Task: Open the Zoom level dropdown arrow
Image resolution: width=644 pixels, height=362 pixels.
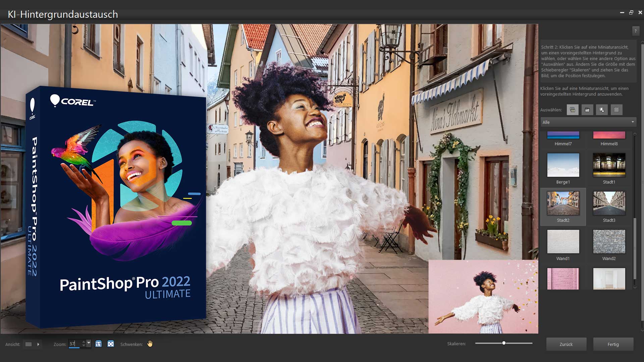Action: click(x=89, y=343)
